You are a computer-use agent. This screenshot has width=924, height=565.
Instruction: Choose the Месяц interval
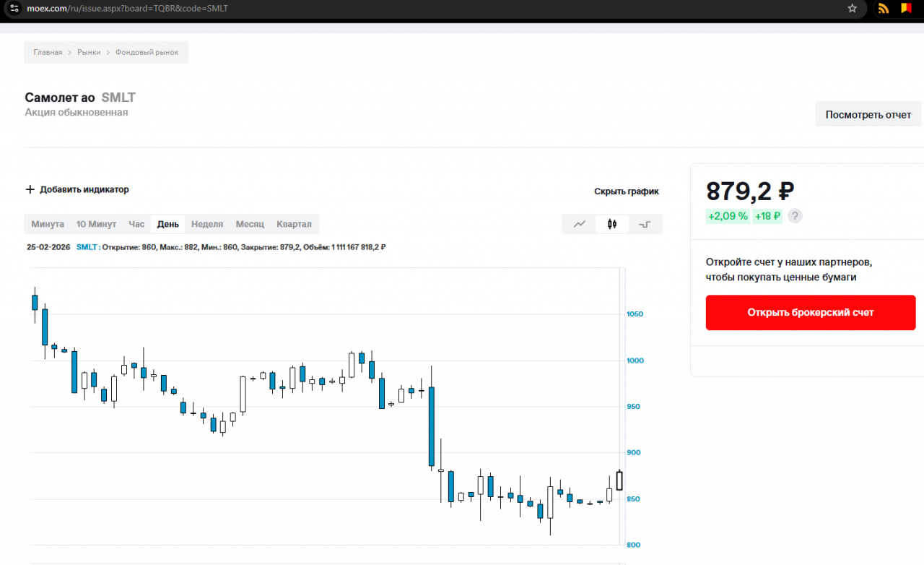[x=250, y=224]
